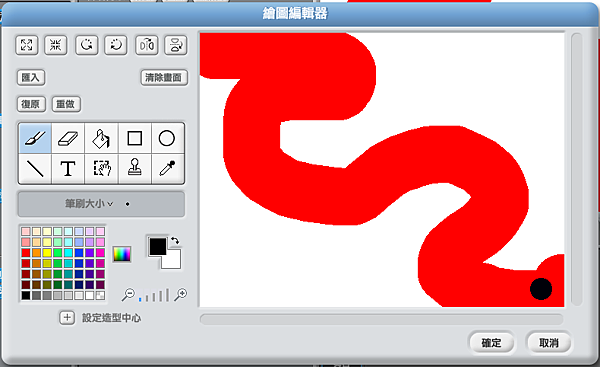Confirm with the 確定 button

point(491,343)
